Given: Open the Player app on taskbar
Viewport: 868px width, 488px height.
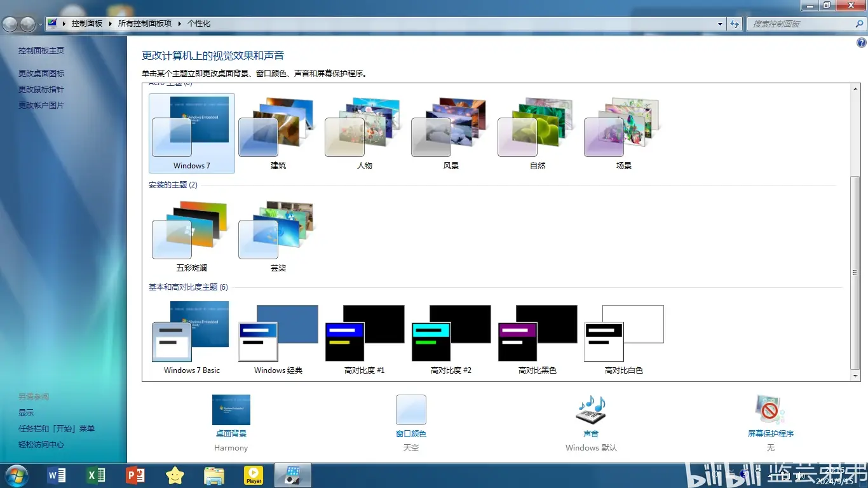Looking at the screenshot, I should [x=254, y=475].
